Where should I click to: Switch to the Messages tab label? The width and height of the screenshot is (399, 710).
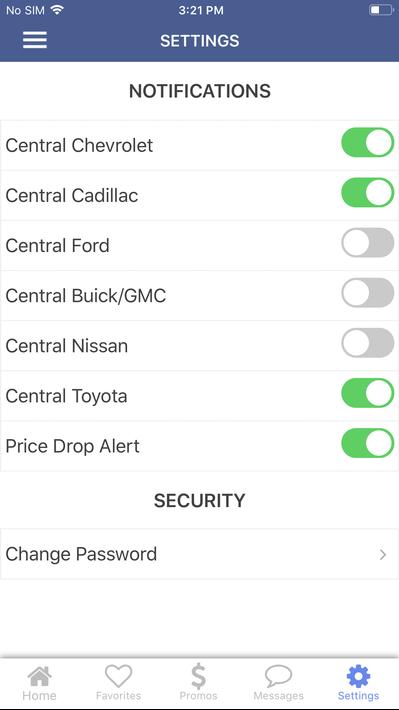point(279,696)
